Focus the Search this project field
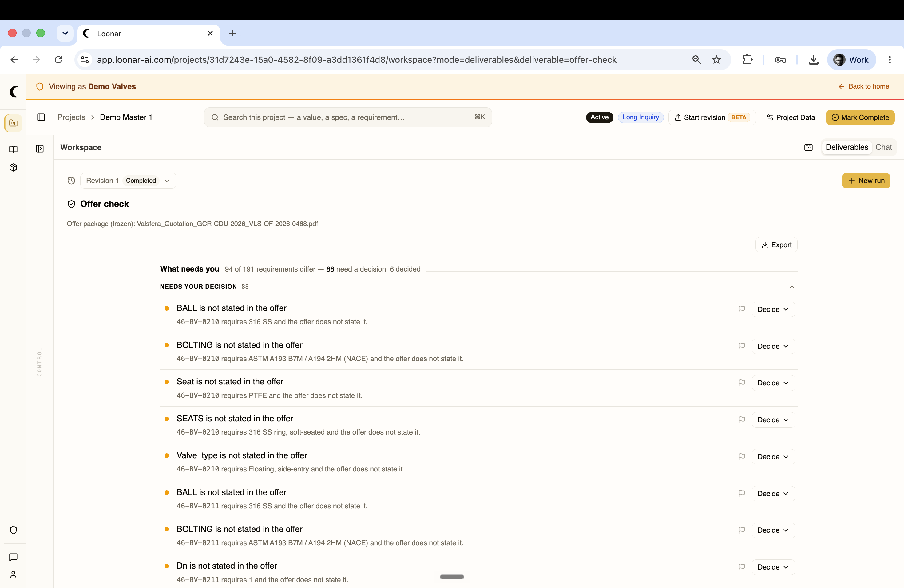904x588 pixels. (x=347, y=117)
